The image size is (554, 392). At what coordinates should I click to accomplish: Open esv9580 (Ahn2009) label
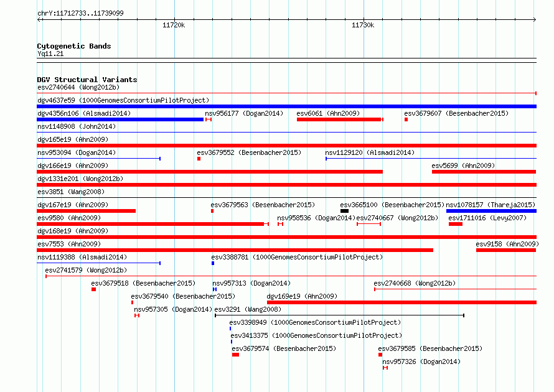click(69, 218)
